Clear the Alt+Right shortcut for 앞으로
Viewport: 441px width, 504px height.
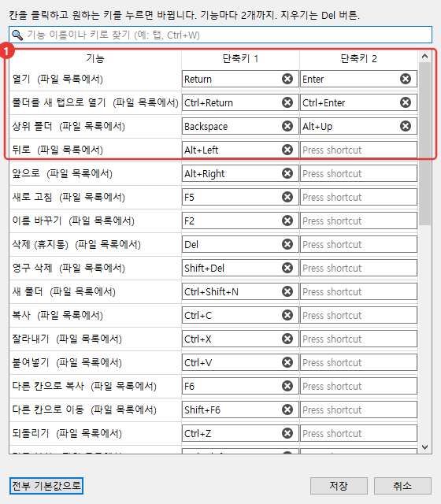[287, 173]
